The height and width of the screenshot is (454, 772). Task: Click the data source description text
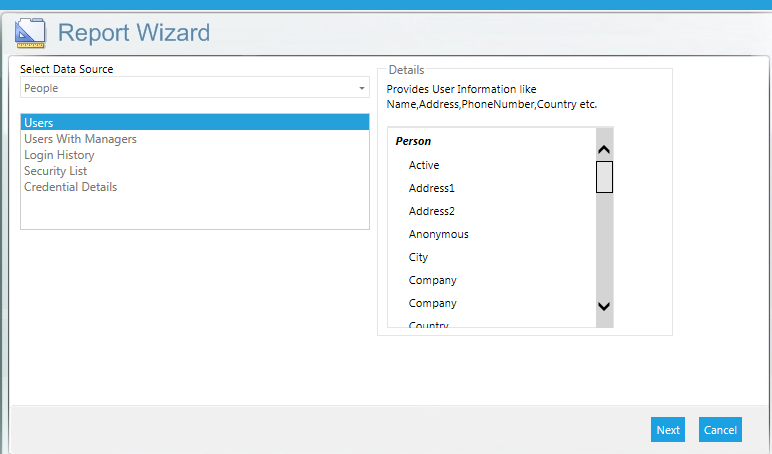491,96
